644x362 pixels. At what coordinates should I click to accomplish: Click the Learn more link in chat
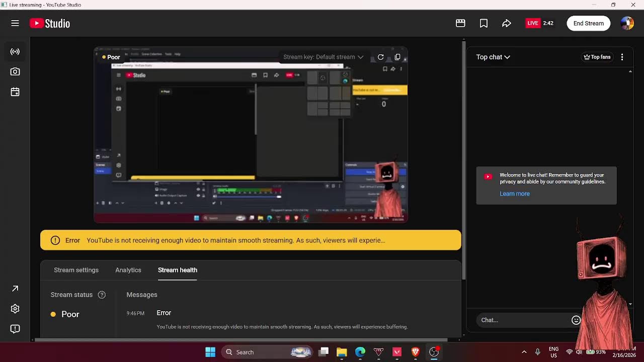click(x=515, y=194)
